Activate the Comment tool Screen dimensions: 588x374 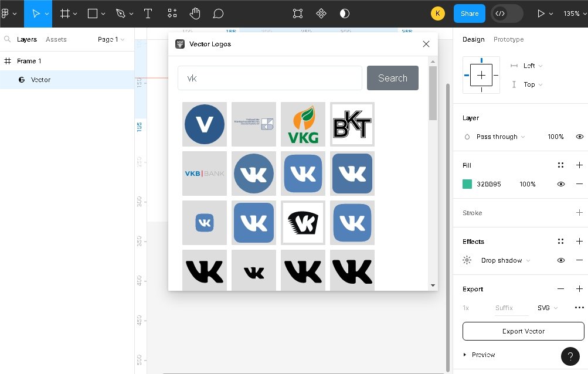tap(218, 13)
